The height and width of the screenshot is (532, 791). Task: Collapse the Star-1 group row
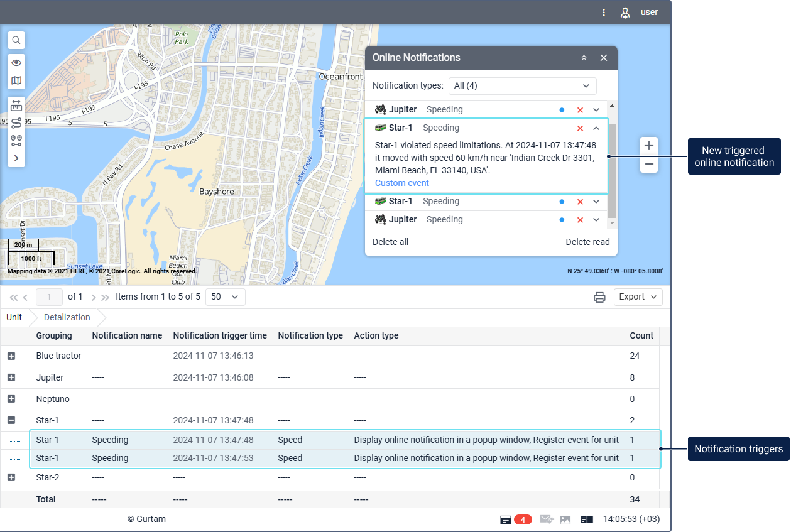[x=11, y=421]
